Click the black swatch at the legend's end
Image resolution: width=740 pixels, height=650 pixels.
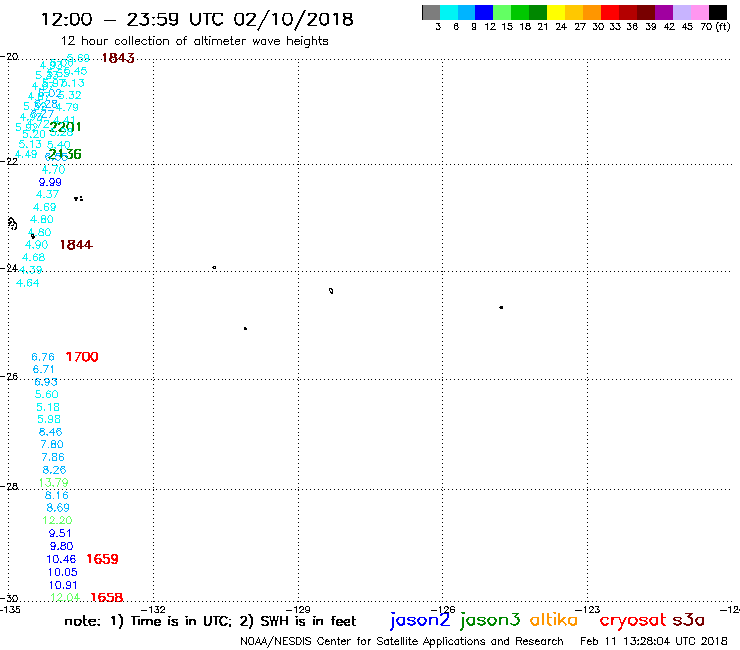[718, 12]
